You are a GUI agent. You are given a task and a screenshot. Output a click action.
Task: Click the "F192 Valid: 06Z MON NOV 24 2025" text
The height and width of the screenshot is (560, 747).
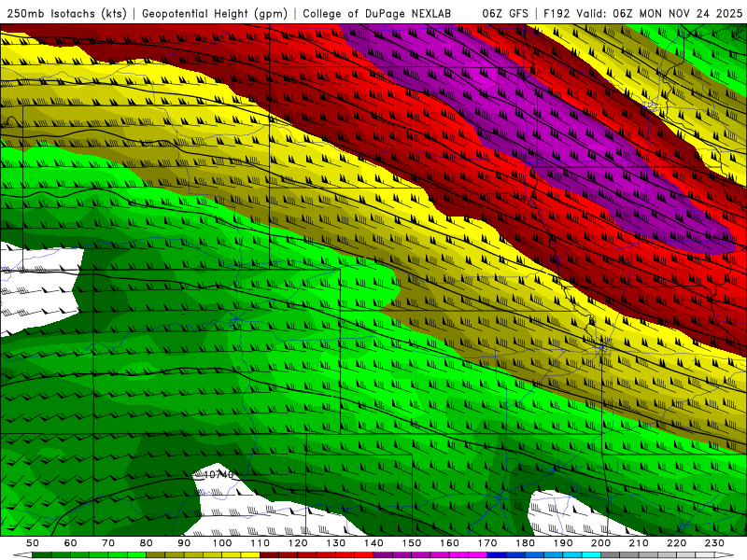643,14
